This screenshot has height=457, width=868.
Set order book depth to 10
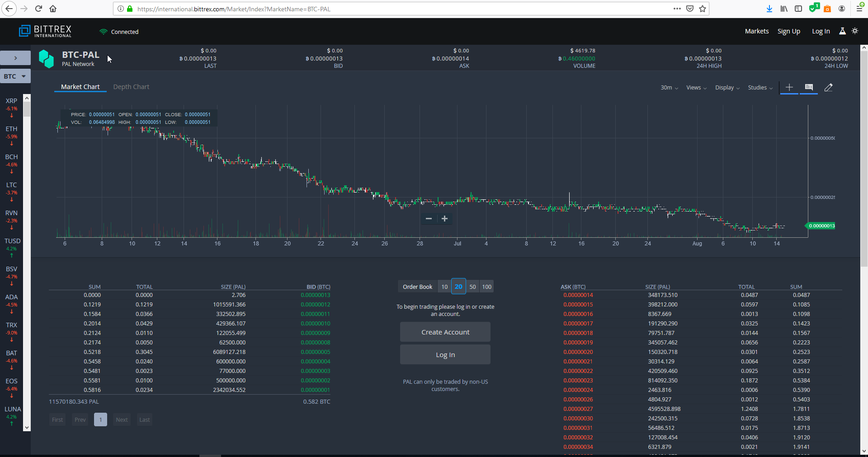tap(444, 287)
